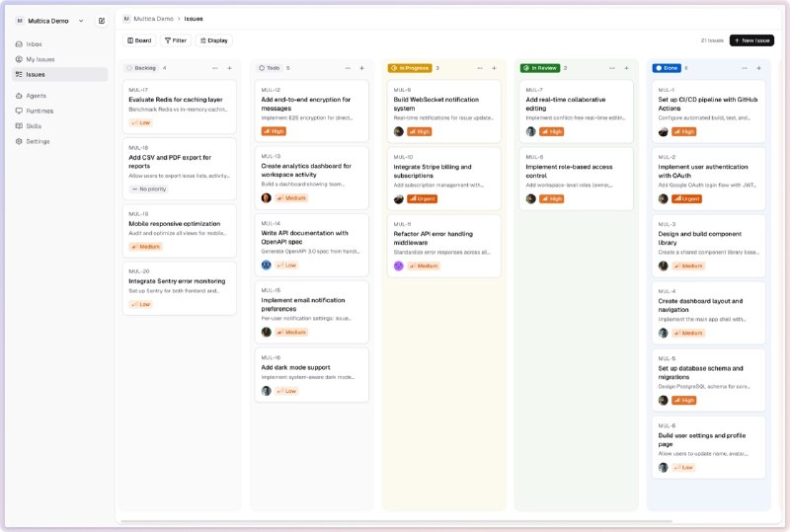Open the Filter options
The image size is (790, 532).
pos(176,40)
